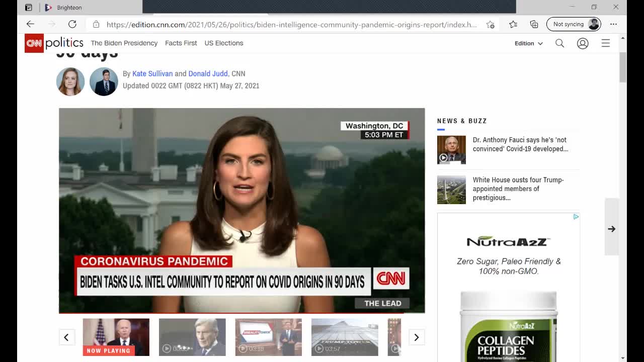Click the CNN logo in header

coord(34,43)
